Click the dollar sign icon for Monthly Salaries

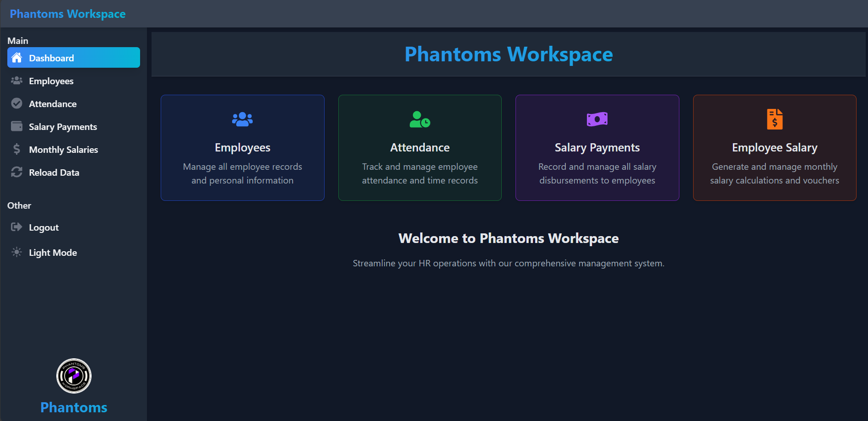(x=17, y=149)
